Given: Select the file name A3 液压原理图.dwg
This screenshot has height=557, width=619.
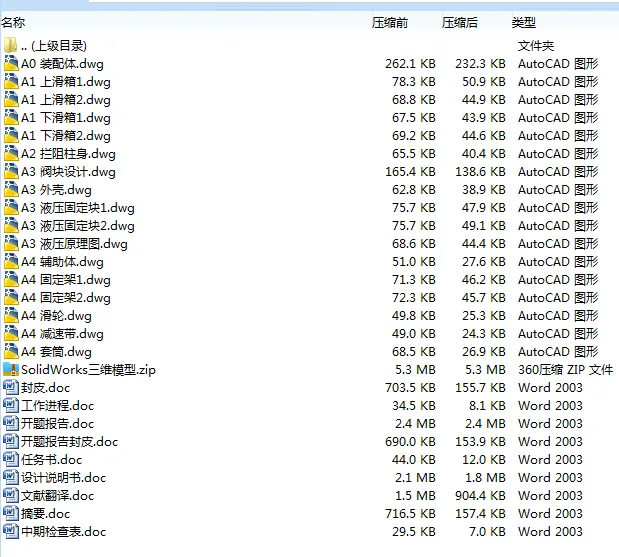Looking at the screenshot, I should coord(74,244).
